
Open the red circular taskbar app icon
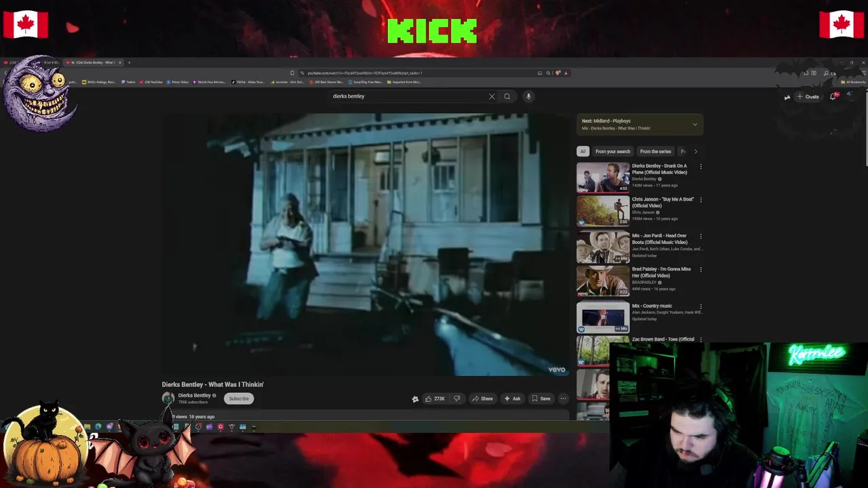[220, 427]
